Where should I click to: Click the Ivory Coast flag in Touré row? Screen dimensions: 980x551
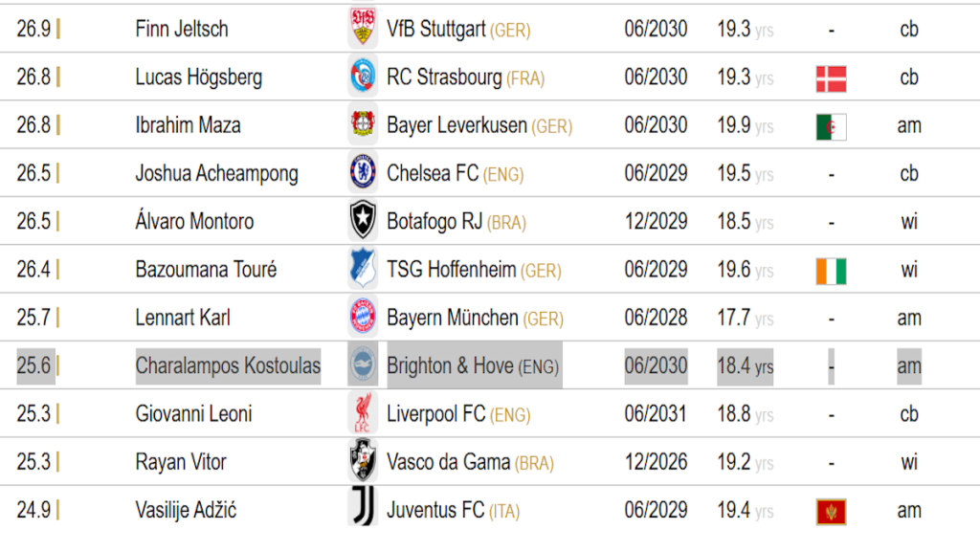831,271
